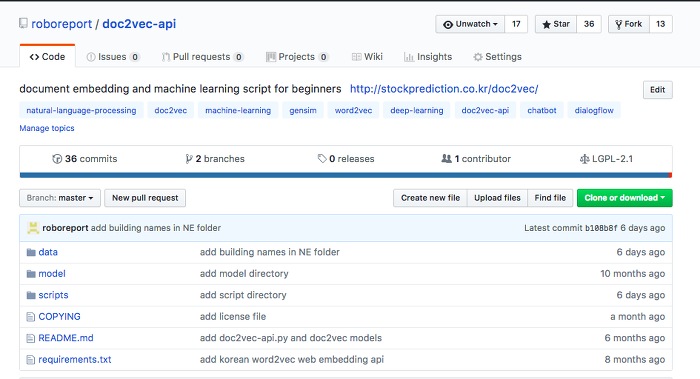Click Find file button
The image size is (700, 379).
(550, 198)
